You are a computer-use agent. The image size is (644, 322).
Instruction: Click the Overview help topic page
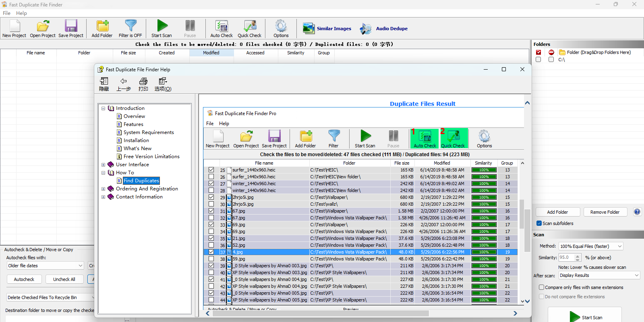134,116
